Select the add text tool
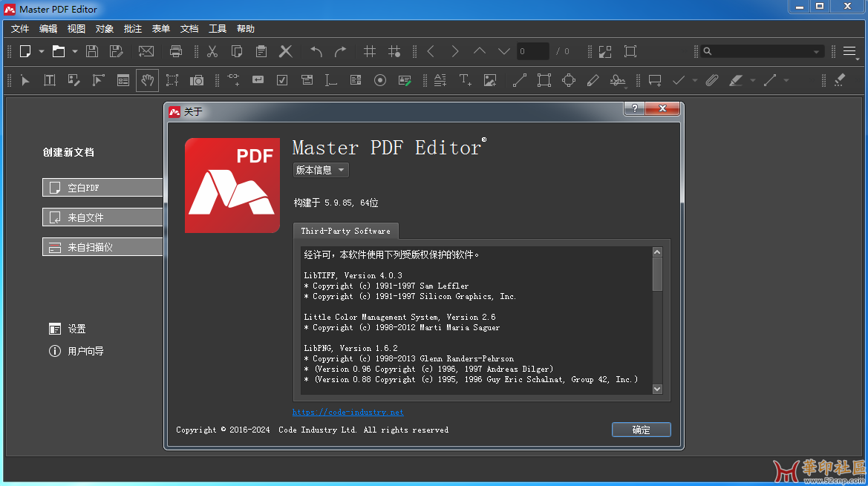Image resolution: width=868 pixels, height=486 pixels. click(x=465, y=80)
